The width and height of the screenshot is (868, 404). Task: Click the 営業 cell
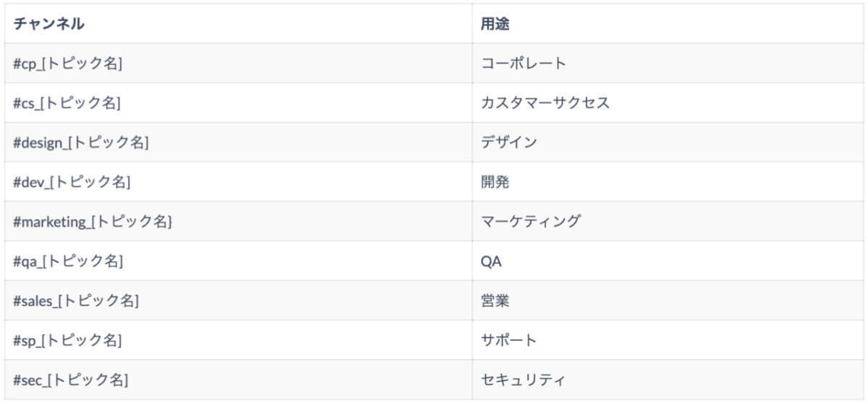[x=668, y=301]
